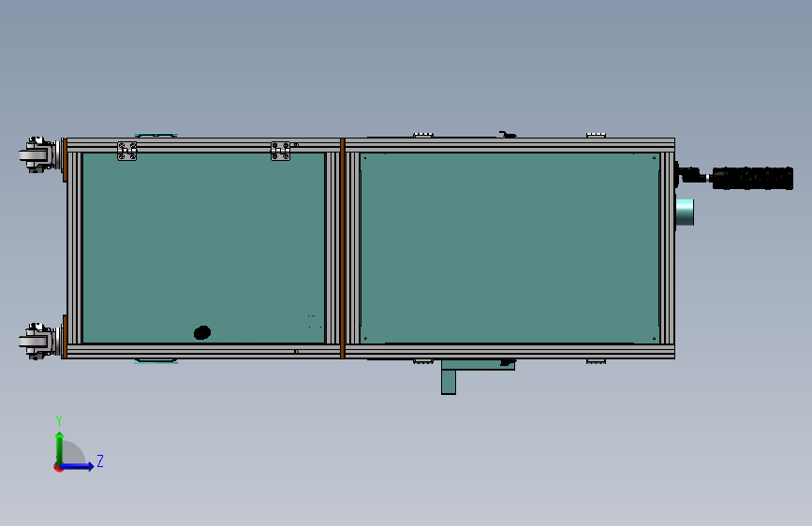Click the blue Z axis arrow of the triad

78,466
